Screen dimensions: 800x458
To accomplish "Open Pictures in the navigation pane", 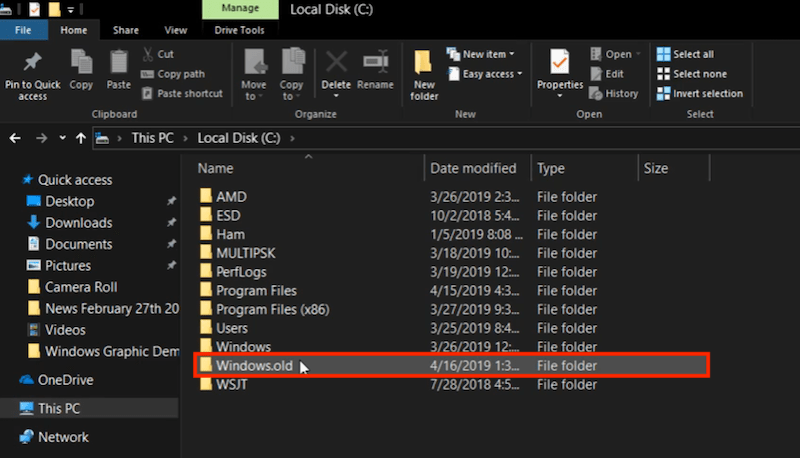I will (68, 266).
